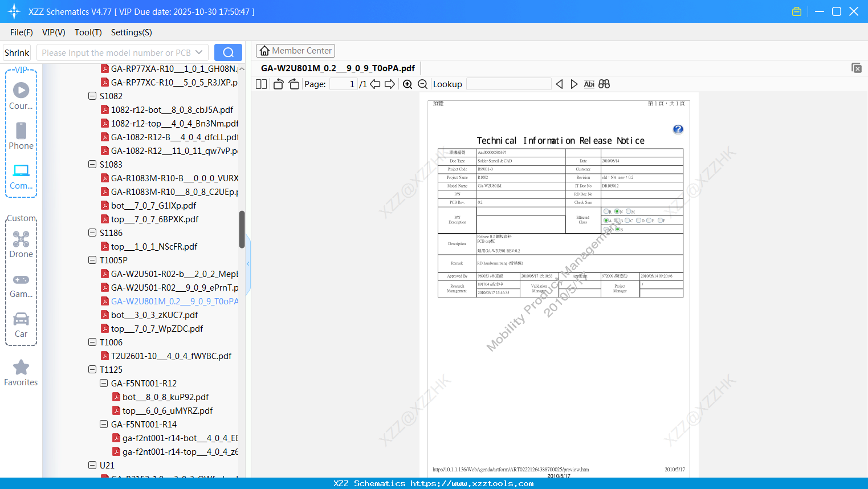Jump to previous lookup match
This screenshot has height=489, width=868.
(559, 84)
